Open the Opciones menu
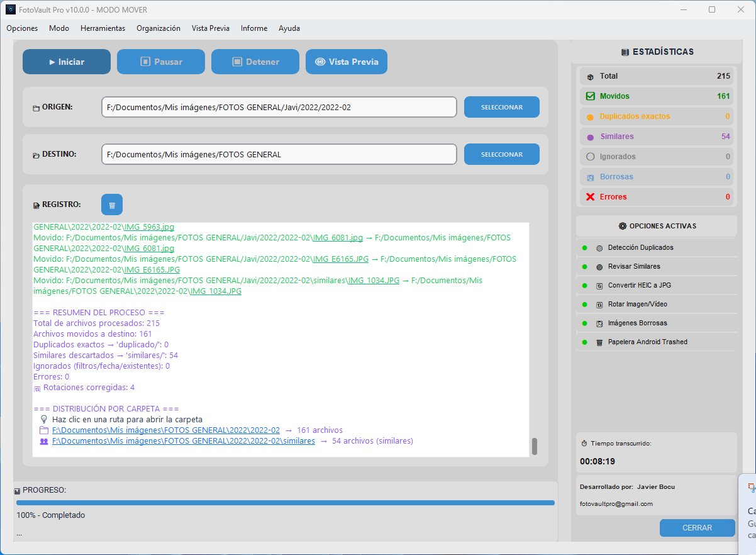Viewport: 756px width, 555px height. point(22,28)
